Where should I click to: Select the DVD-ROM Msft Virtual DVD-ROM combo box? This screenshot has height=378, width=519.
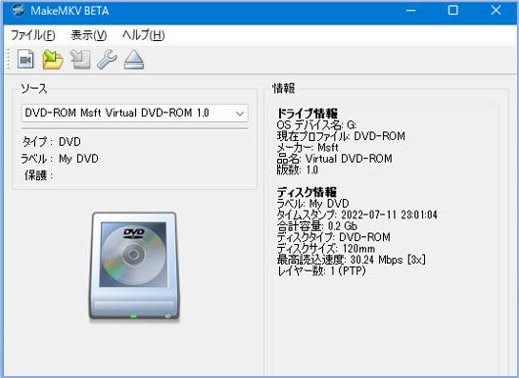(135, 113)
